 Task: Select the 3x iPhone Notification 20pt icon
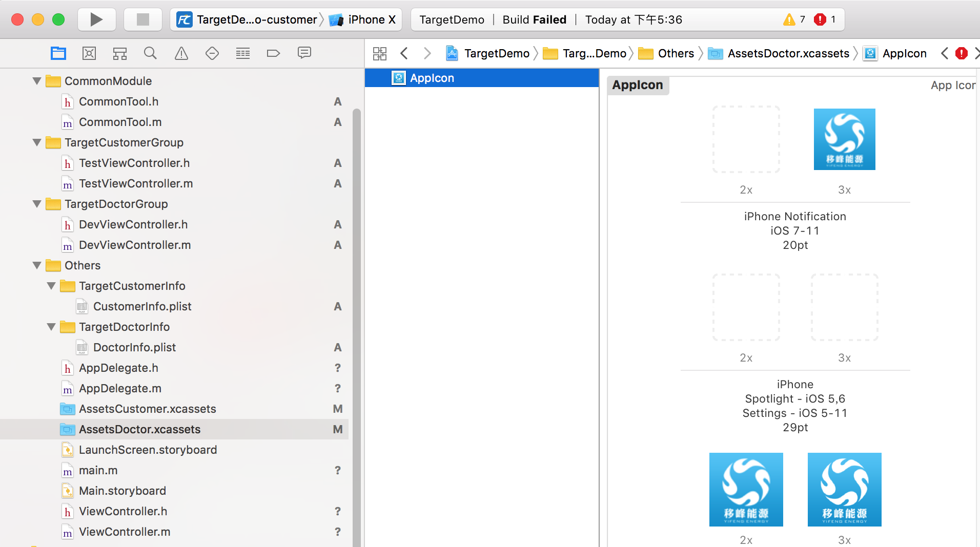(845, 139)
